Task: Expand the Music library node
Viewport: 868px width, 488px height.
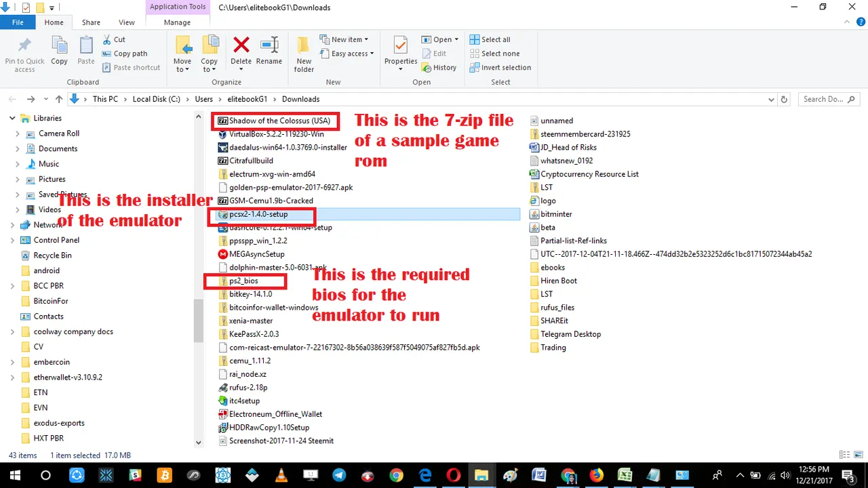Action: 18,164
